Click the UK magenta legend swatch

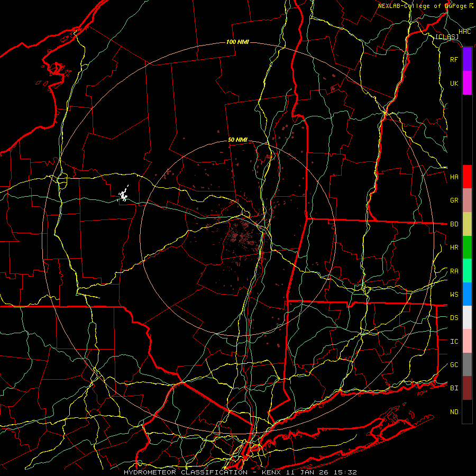tap(467, 83)
